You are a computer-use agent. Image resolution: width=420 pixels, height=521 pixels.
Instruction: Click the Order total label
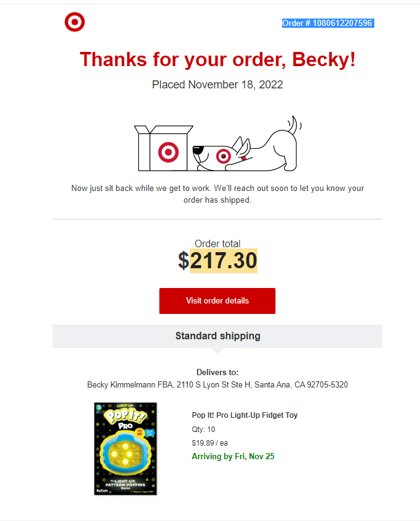(x=217, y=244)
